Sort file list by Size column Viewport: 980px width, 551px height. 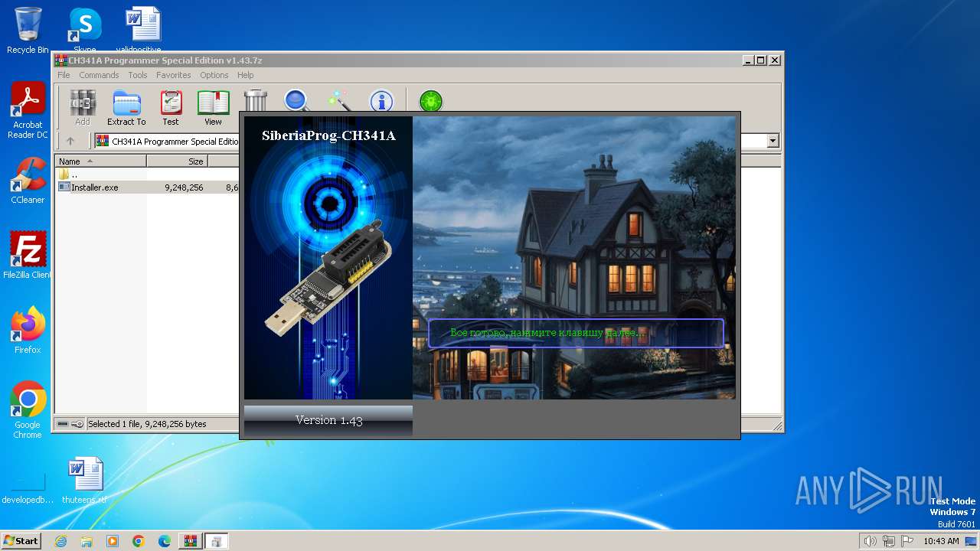click(x=177, y=161)
